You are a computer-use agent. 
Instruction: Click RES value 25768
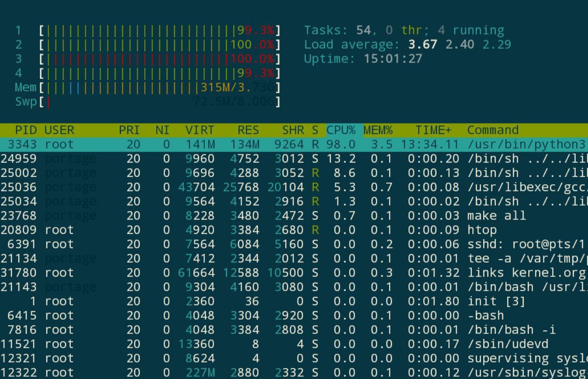click(241, 187)
